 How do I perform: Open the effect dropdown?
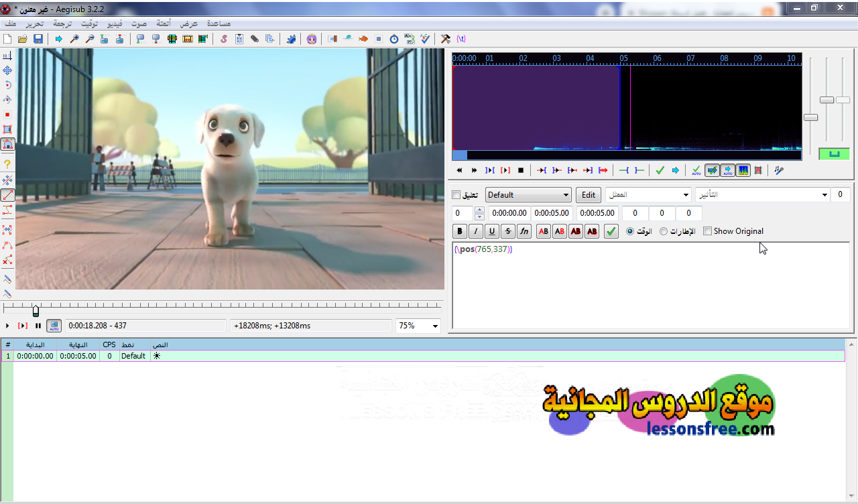coord(762,195)
